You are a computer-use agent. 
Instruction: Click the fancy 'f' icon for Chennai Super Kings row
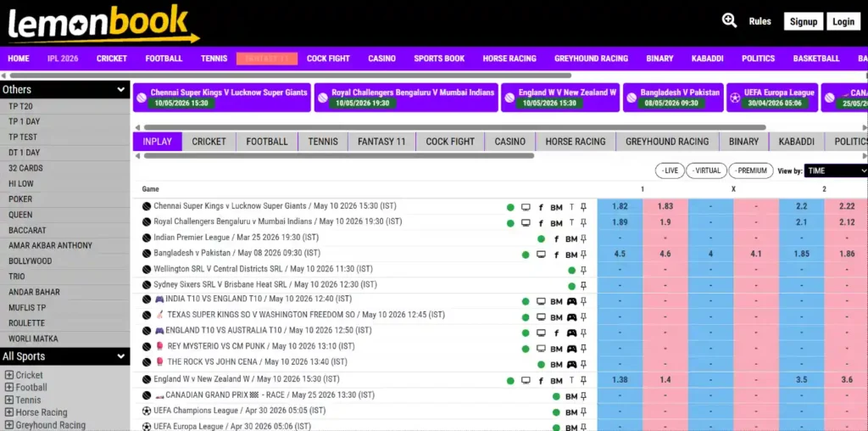click(541, 208)
